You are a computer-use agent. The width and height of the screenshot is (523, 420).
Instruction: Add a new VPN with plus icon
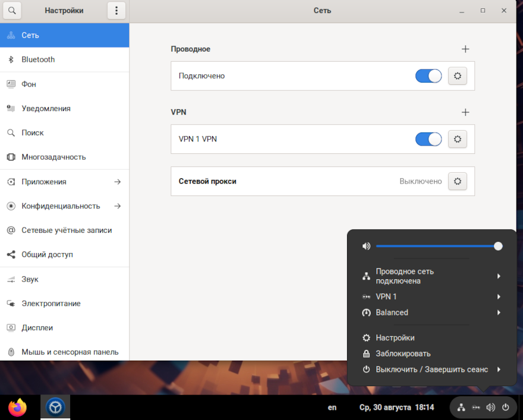pos(465,112)
